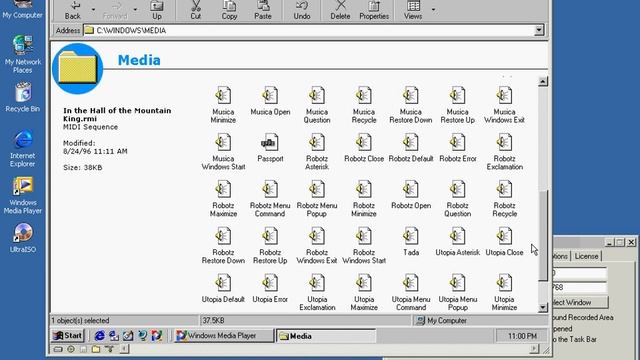The width and height of the screenshot is (640, 360).
Task: Open the Views dropdown arrow
Action: (433, 9)
